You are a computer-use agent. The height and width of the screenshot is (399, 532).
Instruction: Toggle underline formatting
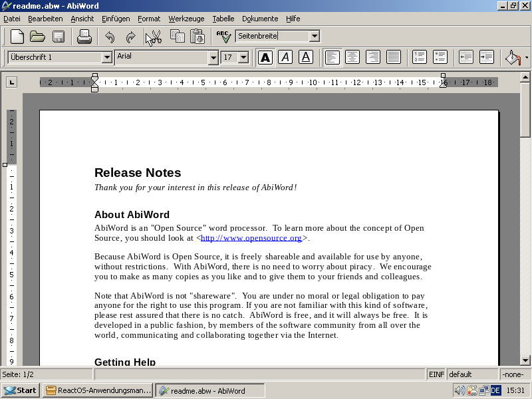click(306, 57)
